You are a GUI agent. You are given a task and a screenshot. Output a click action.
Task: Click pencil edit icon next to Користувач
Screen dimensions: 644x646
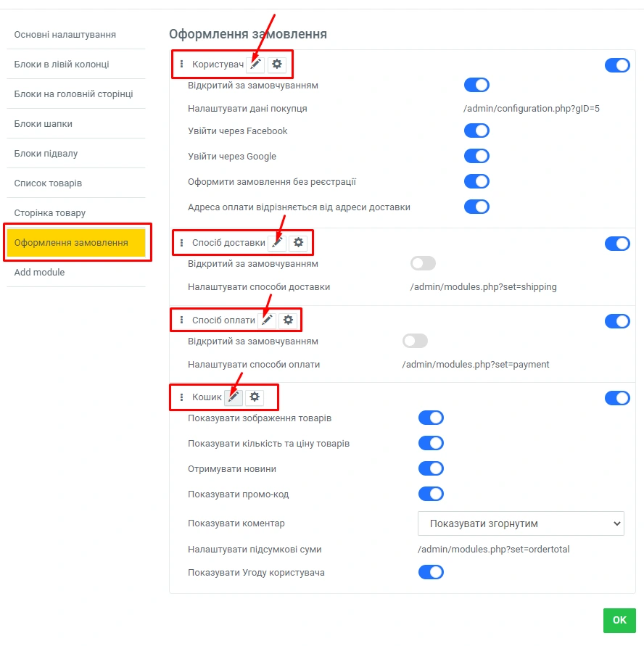click(255, 65)
